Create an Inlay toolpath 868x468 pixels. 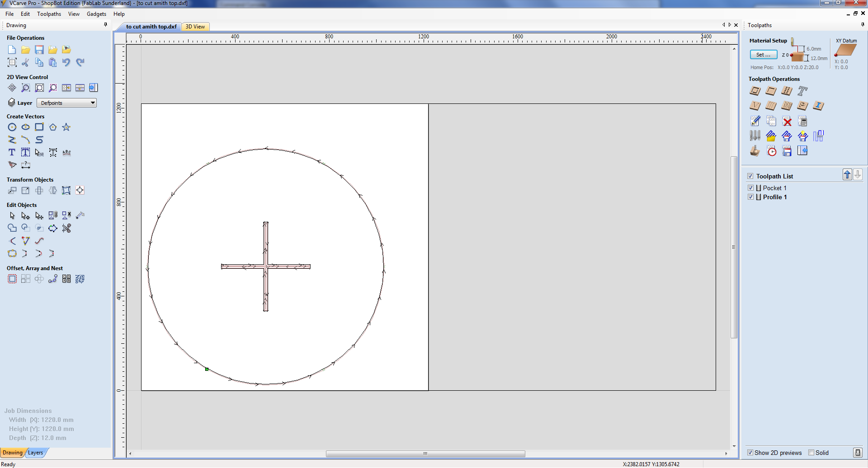click(818, 106)
